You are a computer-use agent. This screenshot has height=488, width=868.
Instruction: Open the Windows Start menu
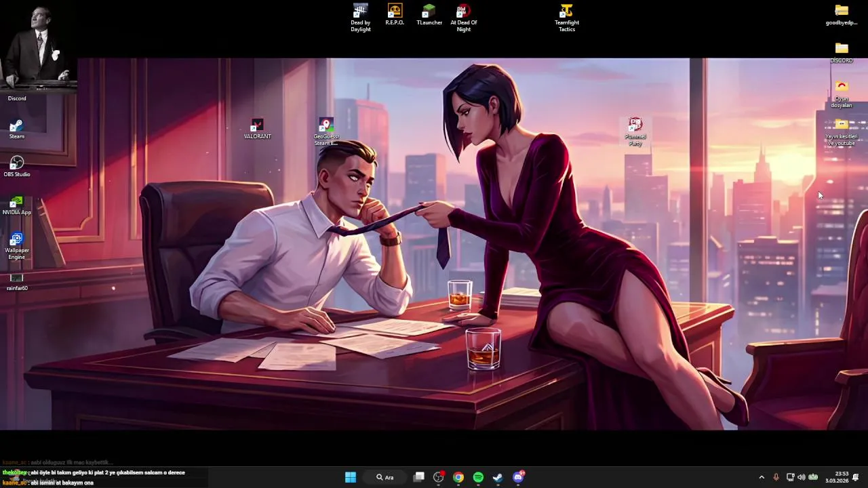tap(351, 477)
